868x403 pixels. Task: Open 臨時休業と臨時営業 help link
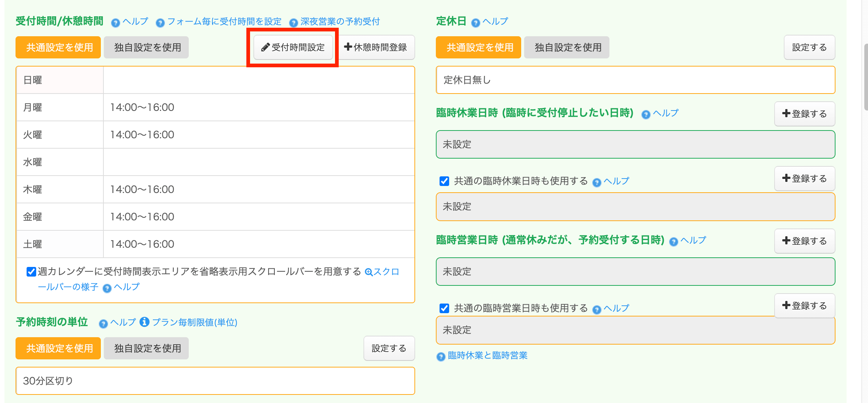(x=487, y=355)
